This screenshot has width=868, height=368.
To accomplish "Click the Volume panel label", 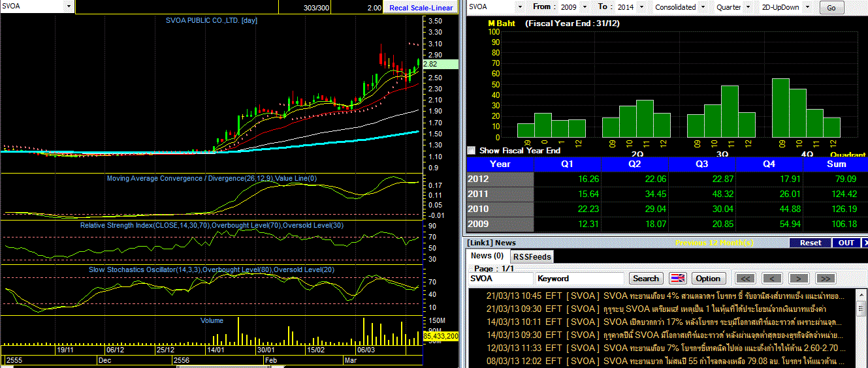I will [x=212, y=320].
